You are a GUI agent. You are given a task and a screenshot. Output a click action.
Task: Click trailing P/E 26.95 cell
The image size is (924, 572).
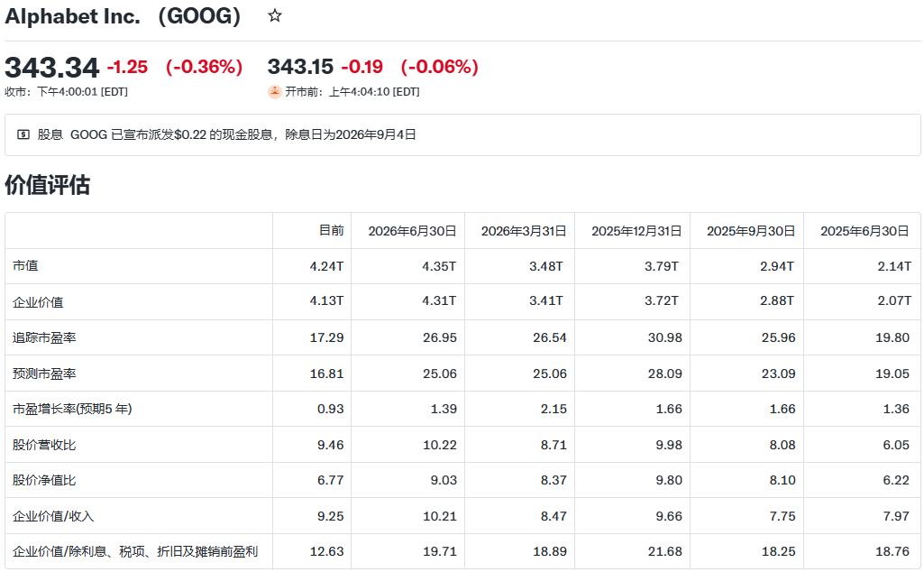(x=440, y=338)
